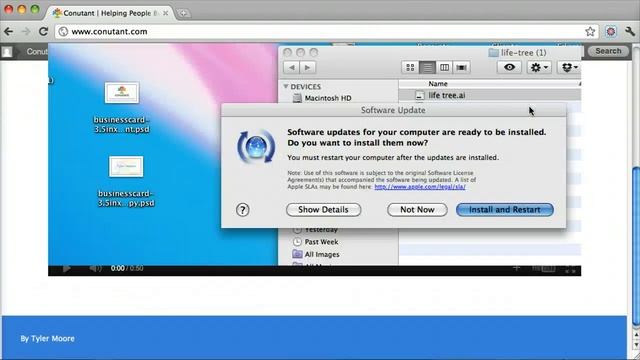Select Yesterday search in Finder sidebar
This screenshot has width=640, height=360.
321,230
